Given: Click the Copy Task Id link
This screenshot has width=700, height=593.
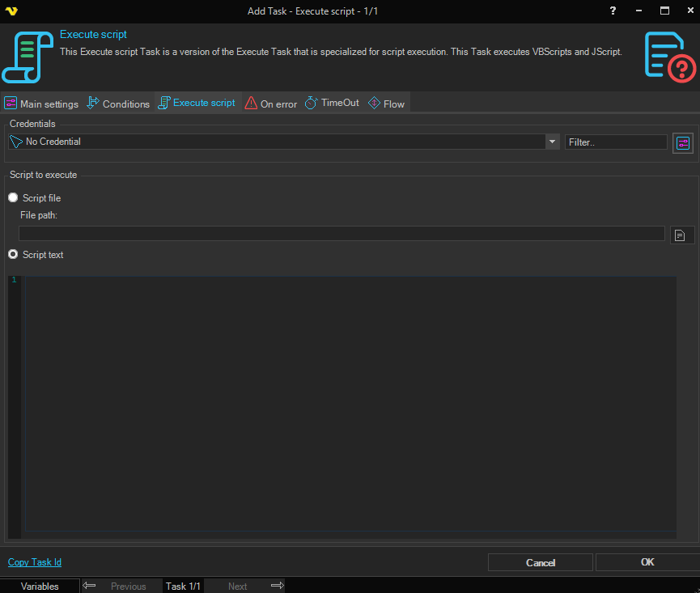Looking at the screenshot, I should click(x=35, y=562).
